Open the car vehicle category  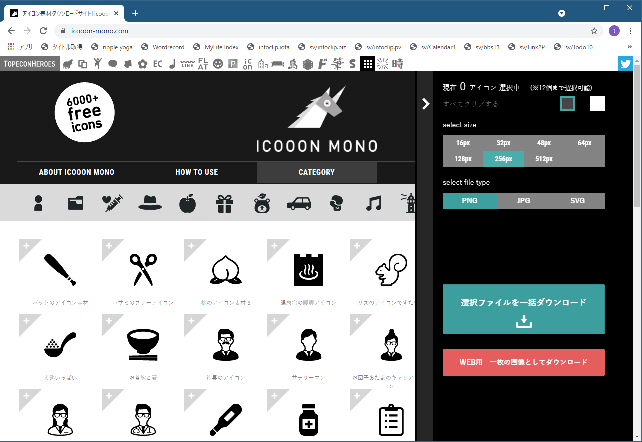(299, 203)
